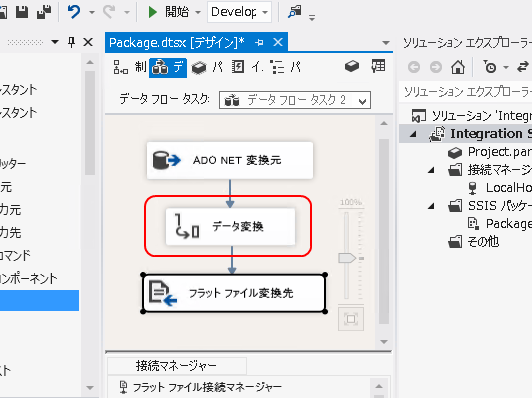Viewport: 532px width, 398px height.
Task: Collapse the 接続マネージャー folder
Action: pyautogui.click(x=431, y=170)
